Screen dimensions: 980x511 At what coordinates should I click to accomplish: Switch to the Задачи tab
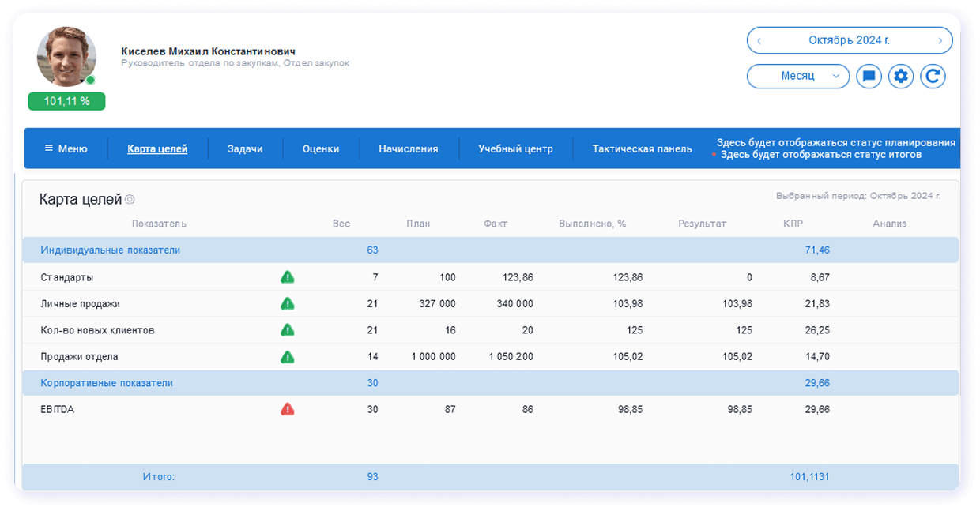pos(245,148)
